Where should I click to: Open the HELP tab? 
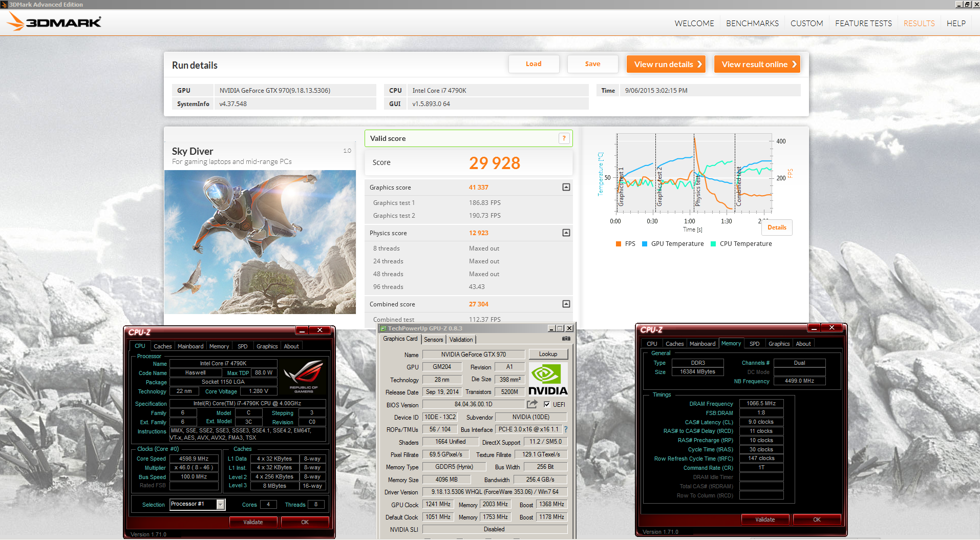[956, 24]
